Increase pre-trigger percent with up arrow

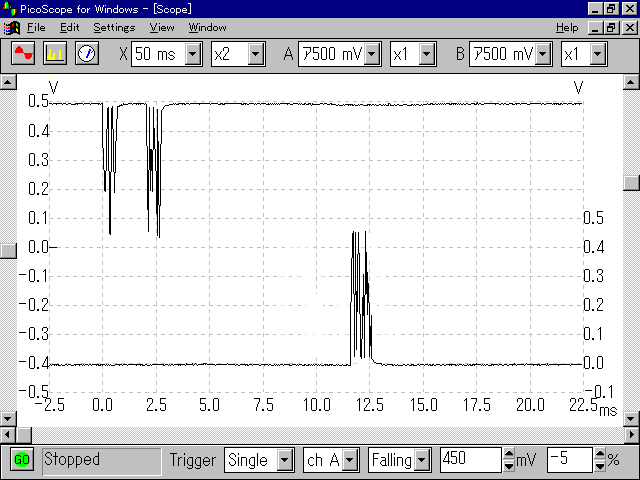coord(600,454)
